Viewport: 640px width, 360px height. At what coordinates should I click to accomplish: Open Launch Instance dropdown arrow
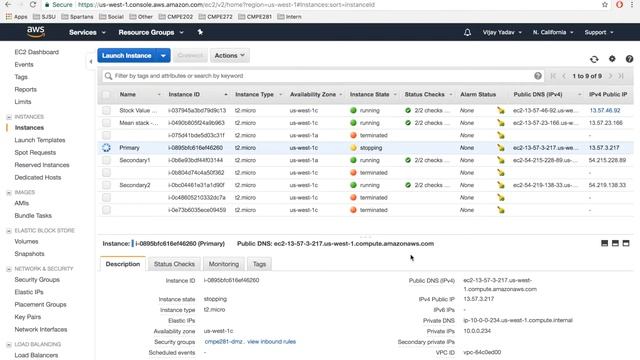coord(163,56)
